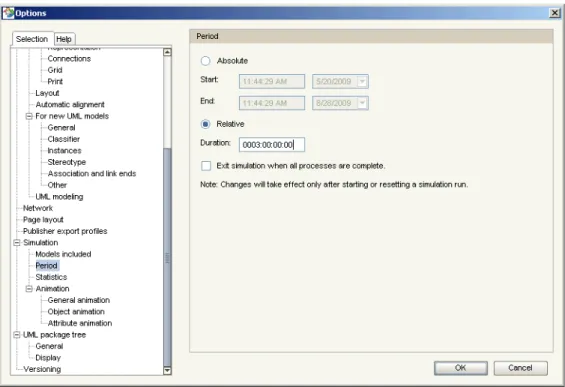Screen dimensions: 565x387
Task: Select Display in the tree
Action: click(48, 358)
